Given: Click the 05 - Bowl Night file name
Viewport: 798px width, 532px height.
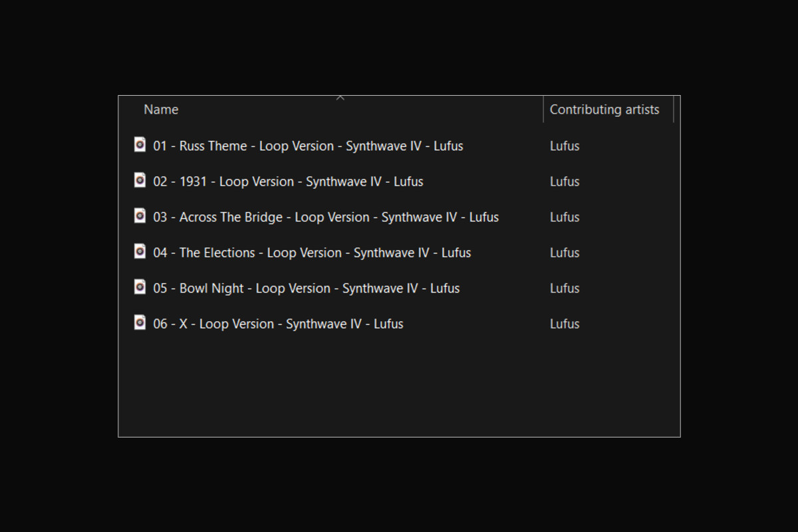Looking at the screenshot, I should coord(306,289).
